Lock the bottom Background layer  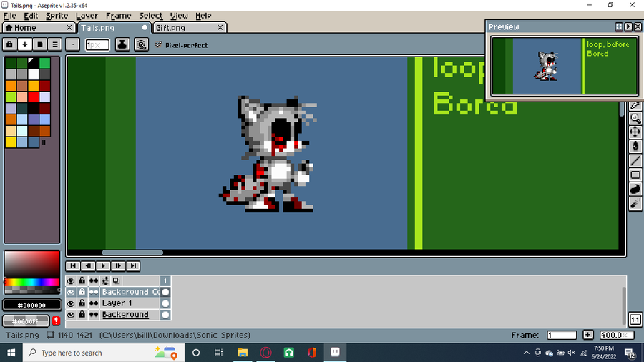coord(82,315)
